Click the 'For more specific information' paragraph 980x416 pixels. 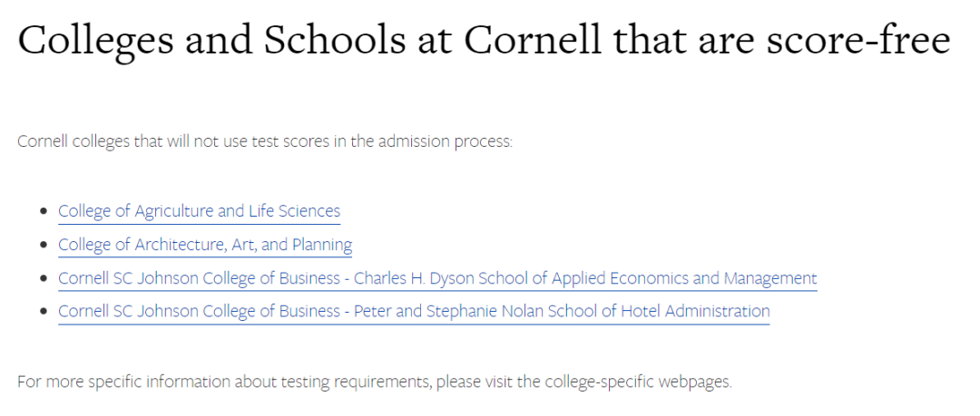pyautogui.click(x=375, y=382)
